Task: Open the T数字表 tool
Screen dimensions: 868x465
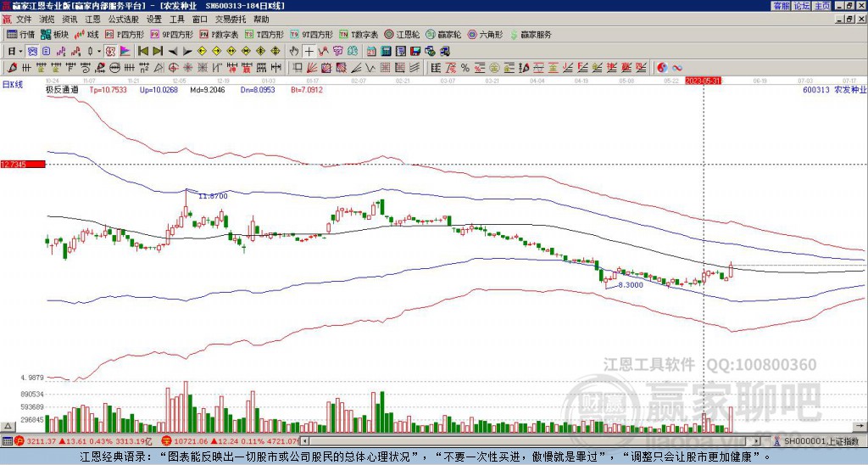Action: coord(359,34)
